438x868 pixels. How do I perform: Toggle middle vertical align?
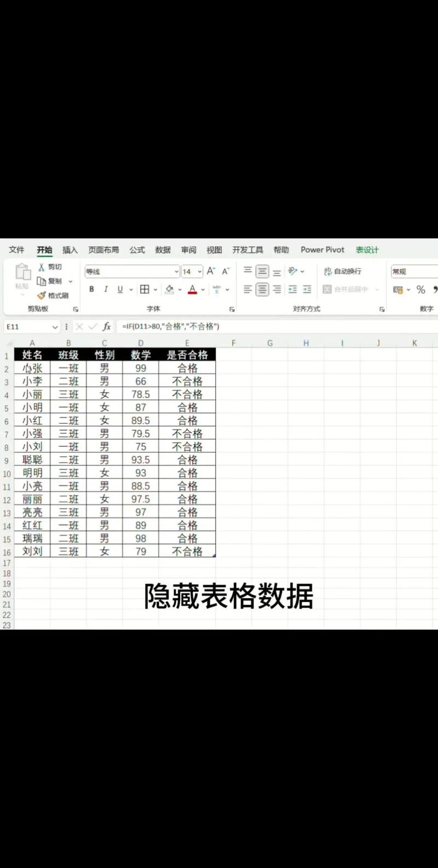tap(262, 271)
